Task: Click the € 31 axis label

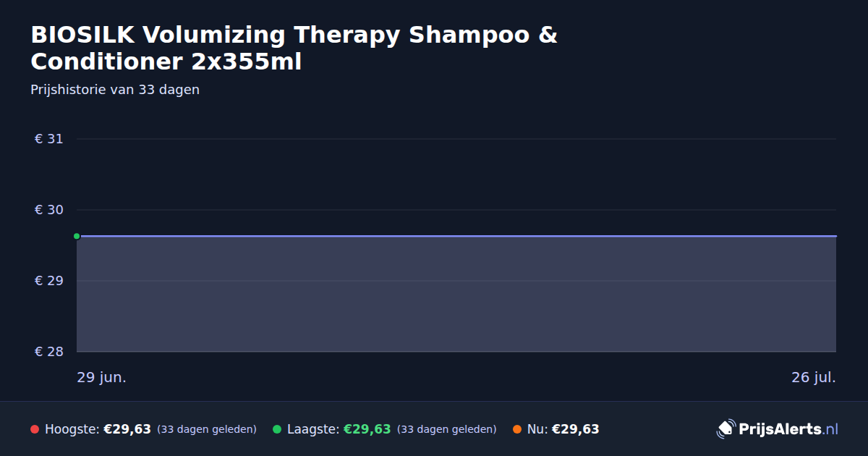Action: (49, 139)
